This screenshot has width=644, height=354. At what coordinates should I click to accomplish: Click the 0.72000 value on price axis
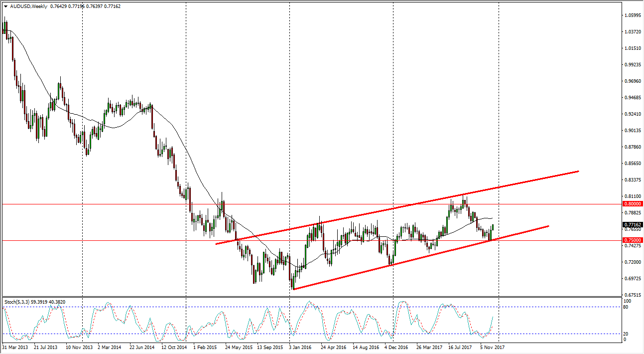[x=633, y=262]
